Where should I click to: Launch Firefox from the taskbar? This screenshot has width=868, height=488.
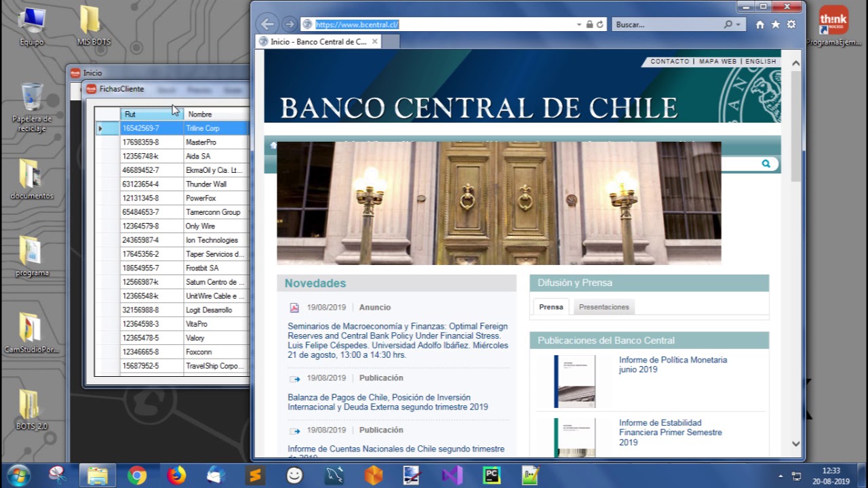[176, 476]
